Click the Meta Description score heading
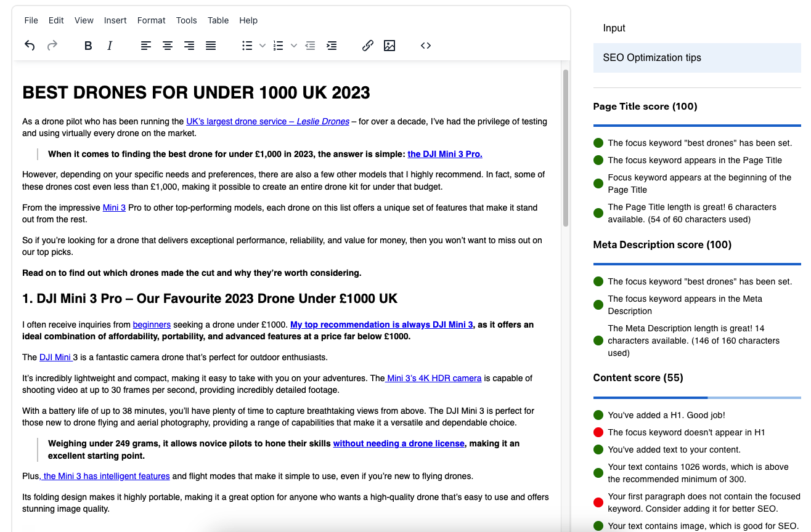Image resolution: width=811 pixels, height=532 pixels. click(x=662, y=245)
